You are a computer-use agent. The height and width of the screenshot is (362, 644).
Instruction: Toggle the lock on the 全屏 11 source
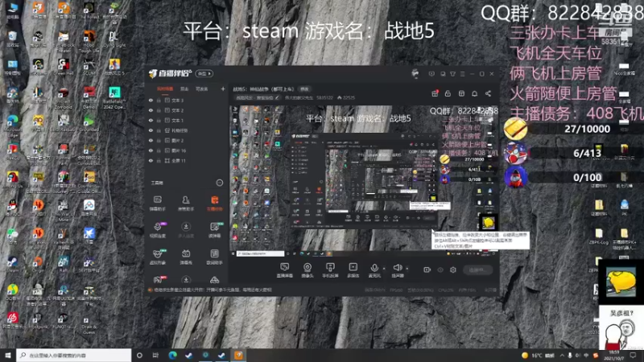(x=159, y=160)
